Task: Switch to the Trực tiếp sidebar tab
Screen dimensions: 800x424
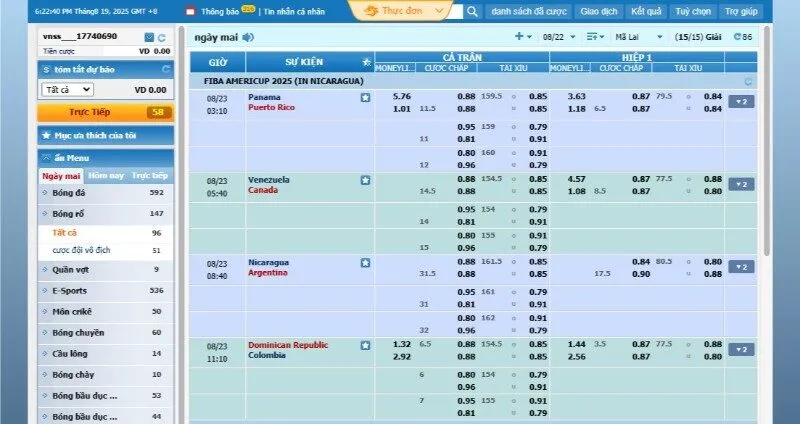Action: coord(150,175)
